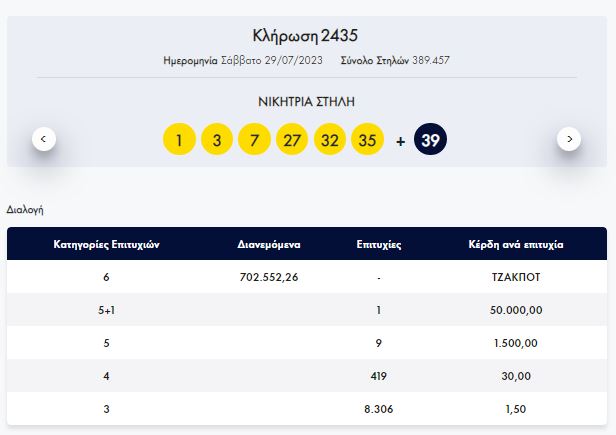The image size is (616, 435).
Task: Click the dark bonus ball 39
Action: click(430, 140)
